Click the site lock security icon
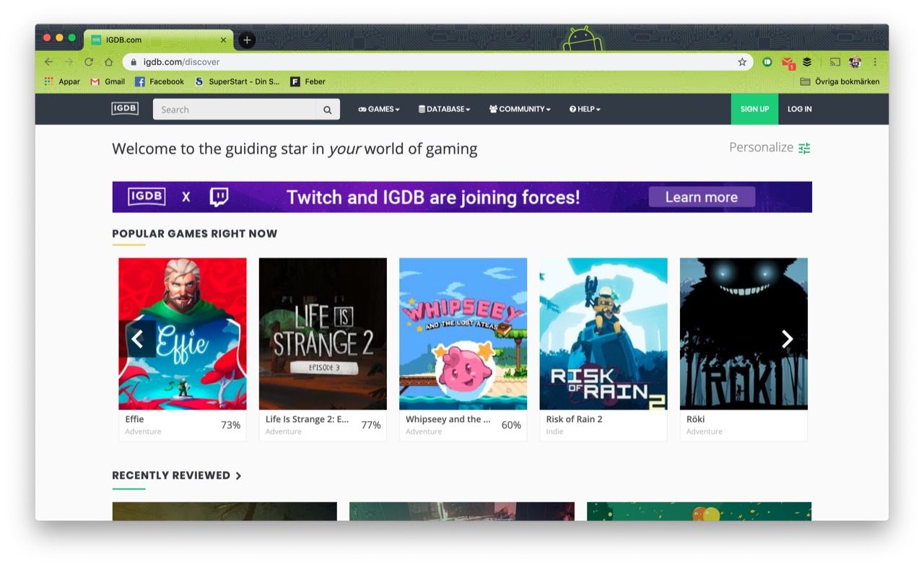Image resolution: width=924 pixels, height=567 pixels. tap(133, 62)
